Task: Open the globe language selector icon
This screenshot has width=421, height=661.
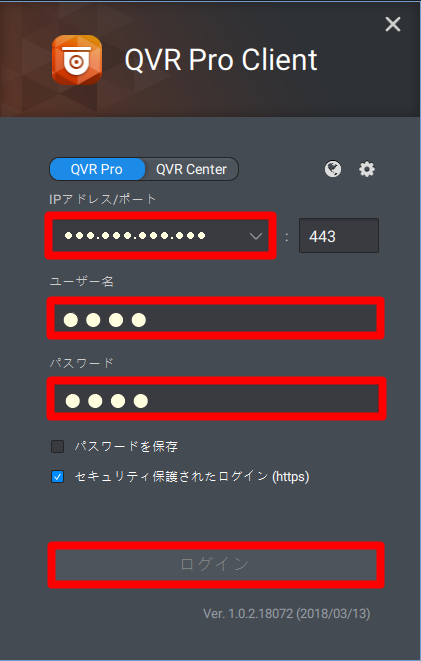Action: pos(333,169)
